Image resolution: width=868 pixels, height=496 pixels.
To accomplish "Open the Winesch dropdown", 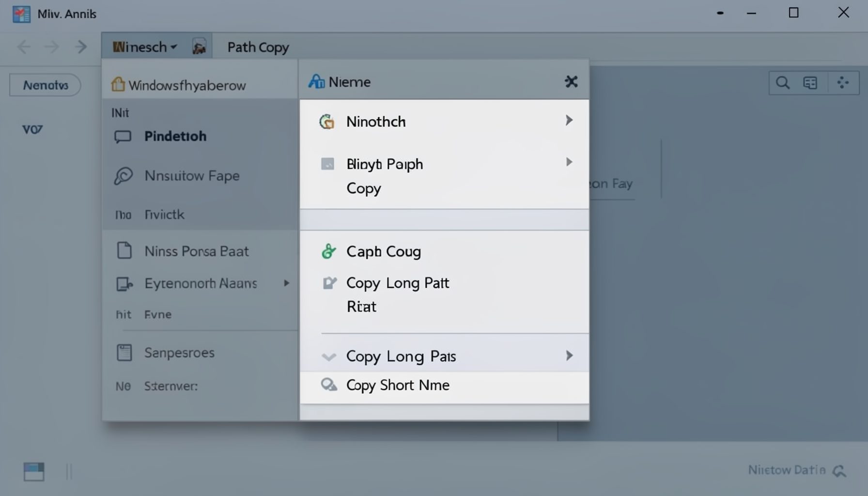I will tap(145, 47).
